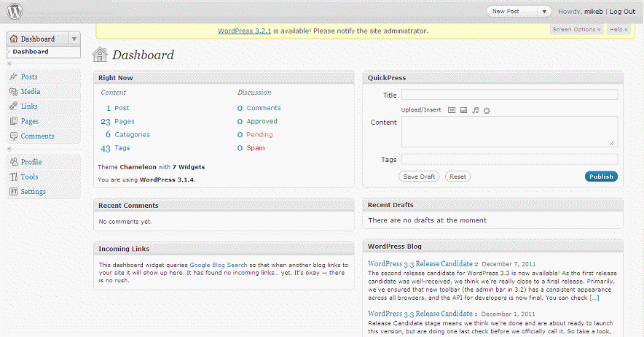Collapse the sidebar using upper separator arrow

(x=9, y=63)
